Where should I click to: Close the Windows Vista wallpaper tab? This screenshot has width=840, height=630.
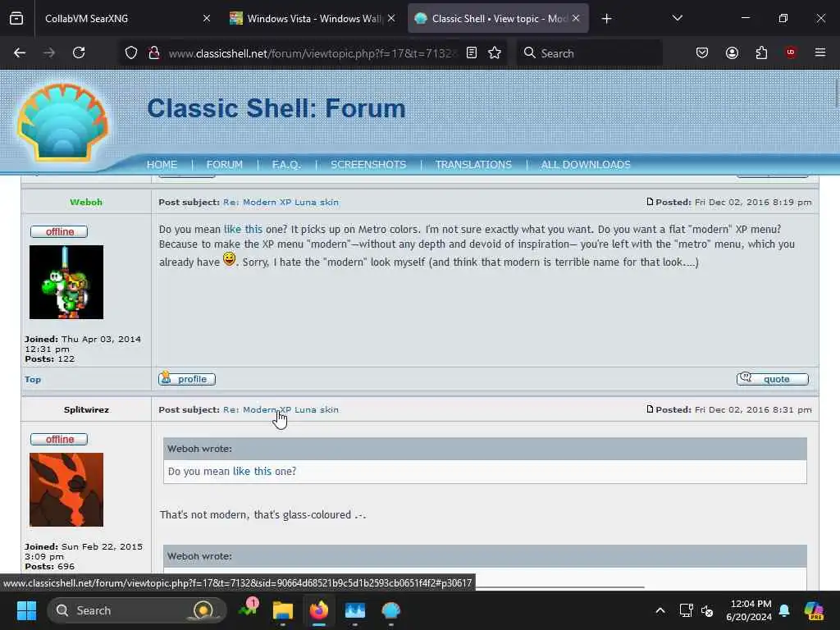(x=391, y=18)
